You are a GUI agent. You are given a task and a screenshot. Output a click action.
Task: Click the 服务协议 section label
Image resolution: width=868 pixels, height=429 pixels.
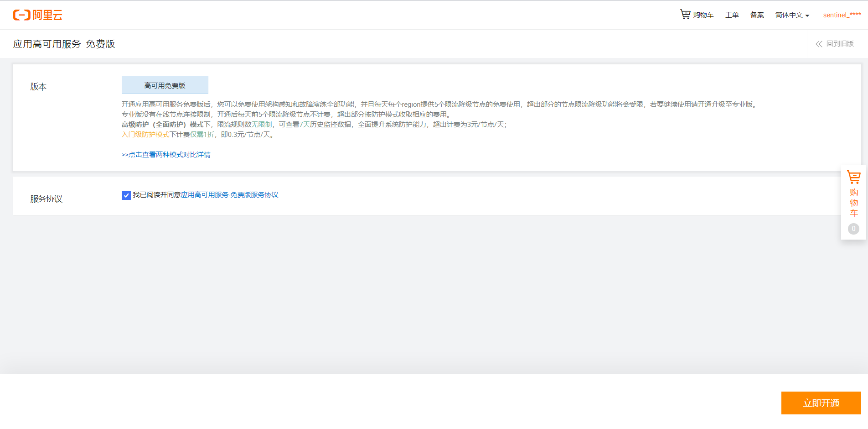(46, 199)
